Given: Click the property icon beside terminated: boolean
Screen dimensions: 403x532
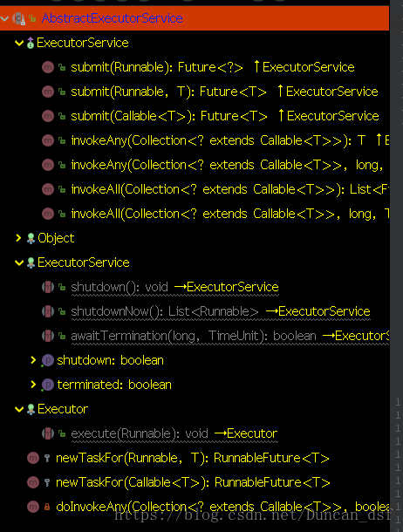Looking at the screenshot, I should click(47, 385).
